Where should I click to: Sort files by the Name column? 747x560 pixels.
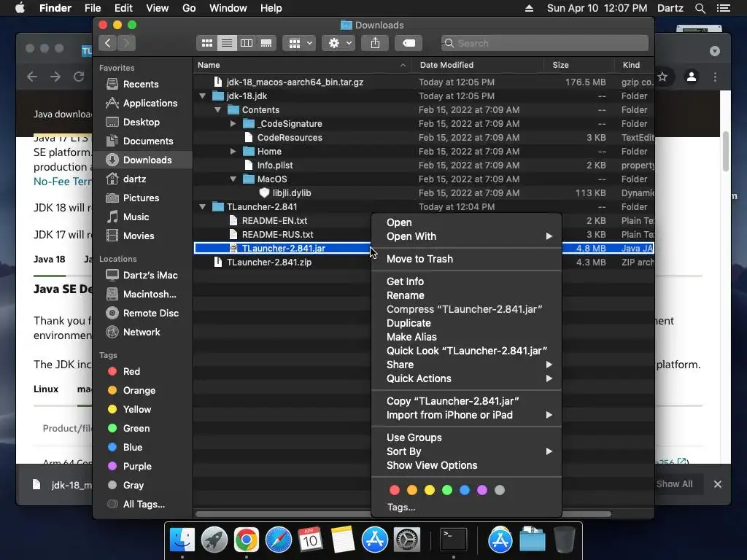(303, 65)
